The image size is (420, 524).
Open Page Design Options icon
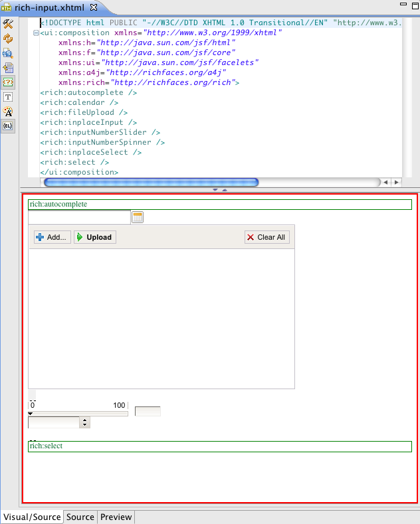tap(8, 53)
